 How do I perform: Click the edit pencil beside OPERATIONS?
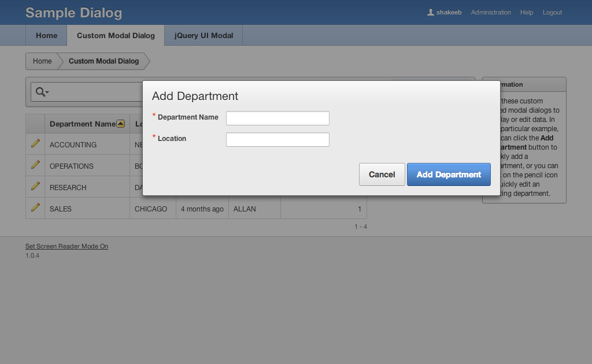click(x=35, y=165)
